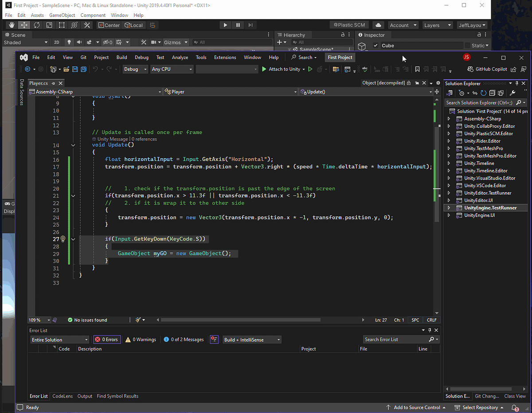Select the Rotate tool in Unity toolbar
Screen dimensions: 532x413
36,25
